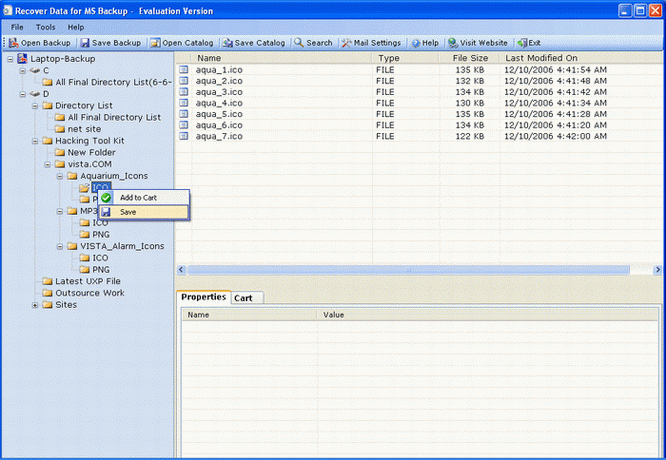
Task: Sort by File Size column header
Action: [x=469, y=58]
